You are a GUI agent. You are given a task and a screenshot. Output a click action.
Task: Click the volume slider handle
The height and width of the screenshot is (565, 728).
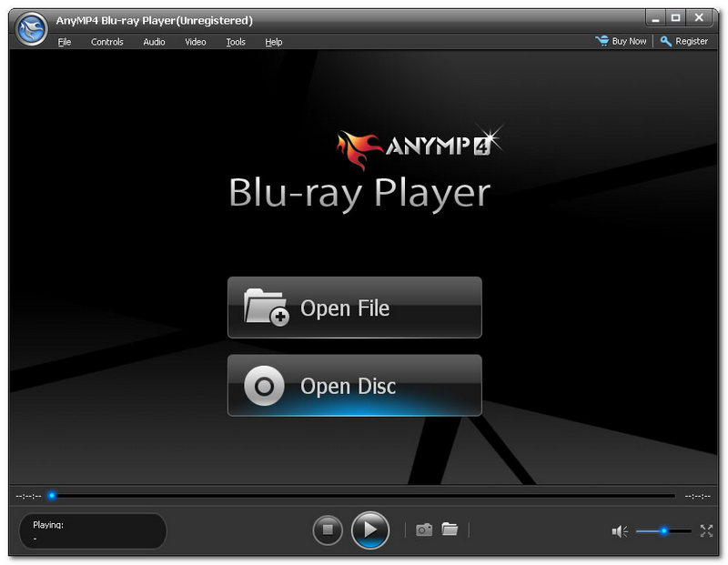tap(664, 530)
